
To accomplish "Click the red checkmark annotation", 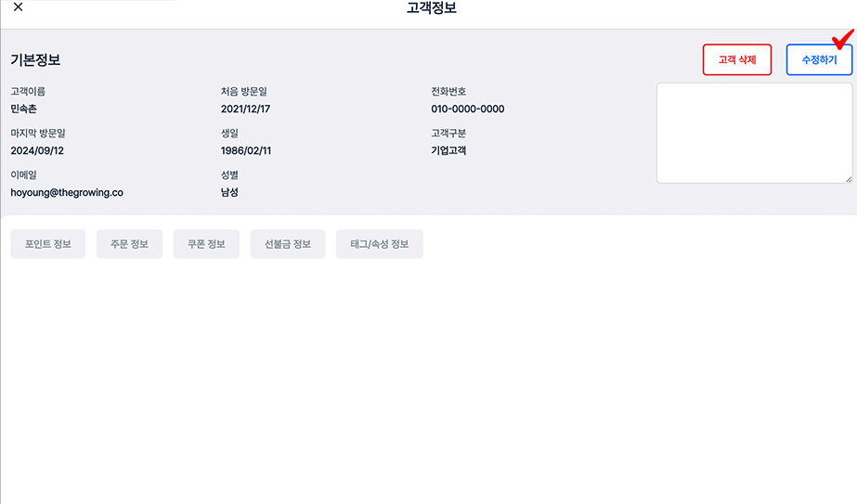I will [x=843, y=39].
